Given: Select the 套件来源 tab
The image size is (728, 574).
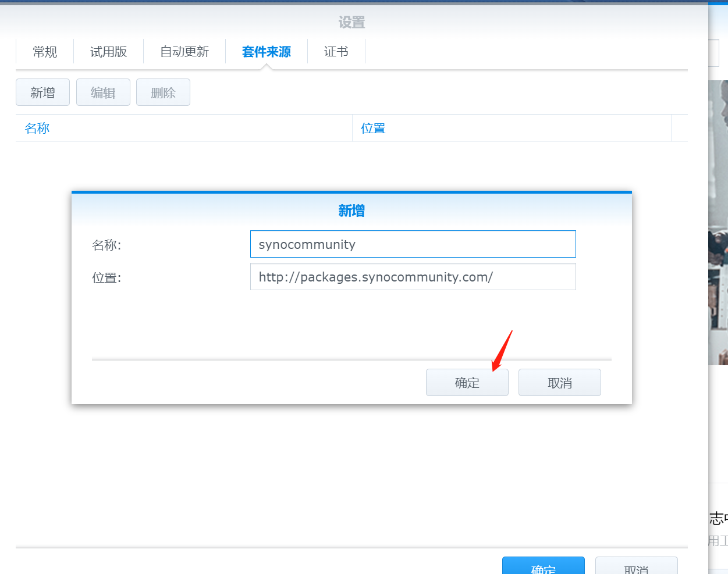Looking at the screenshot, I should (x=267, y=52).
